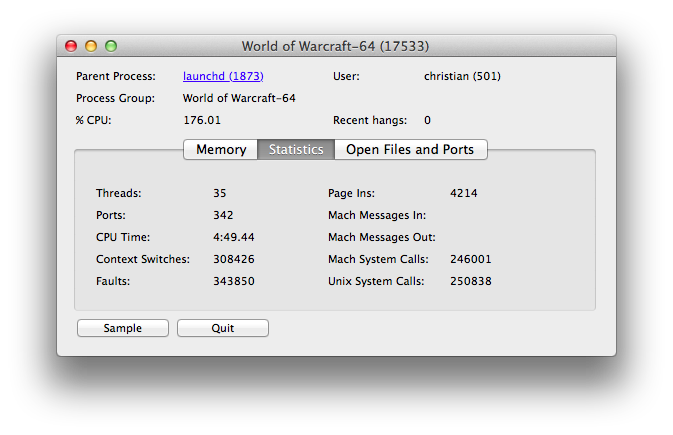Close the World of Warcraft-64 window
The width and height of the screenshot is (673, 435).
[71, 46]
